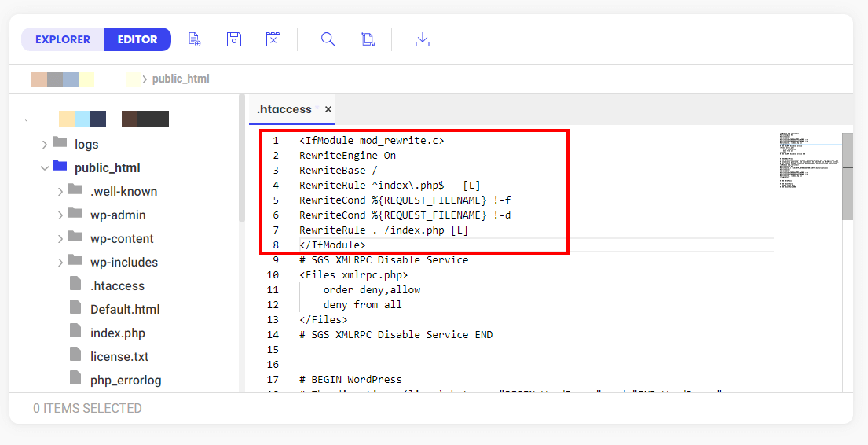
Task: Click public_html in the breadcrumb path
Action: pyautogui.click(x=181, y=79)
